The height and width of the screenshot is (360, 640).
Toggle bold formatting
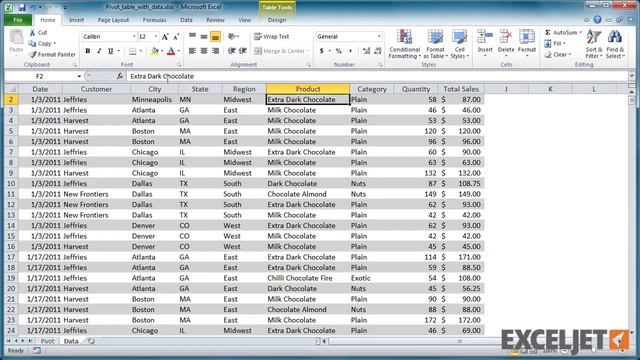(87, 51)
